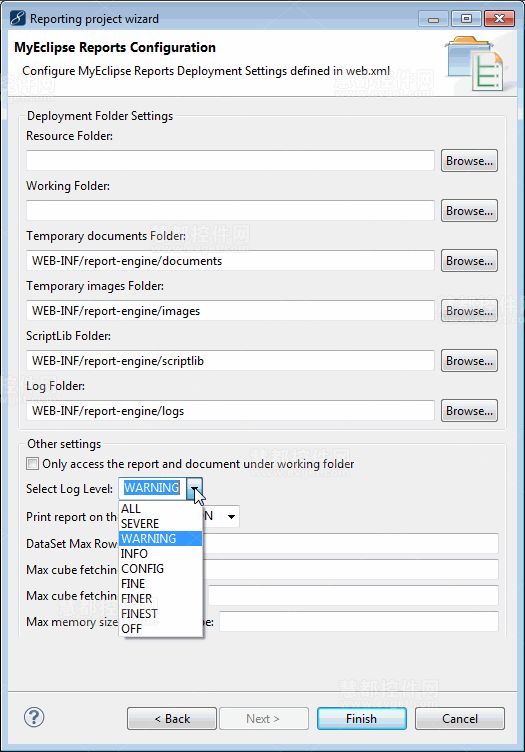Choose INFO from the log level list
Screen dimensions: 525x752
pyautogui.click(x=160, y=553)
